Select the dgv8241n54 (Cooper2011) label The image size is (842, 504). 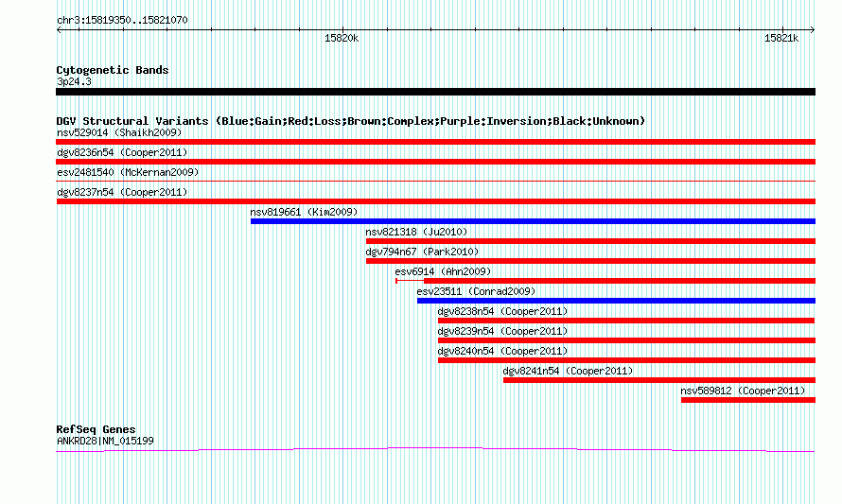point(569,371)
